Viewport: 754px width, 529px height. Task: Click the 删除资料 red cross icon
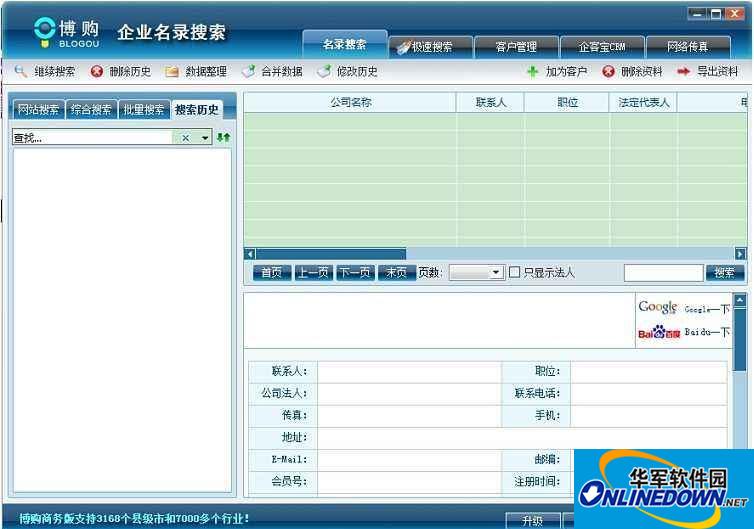click(608, 72)
